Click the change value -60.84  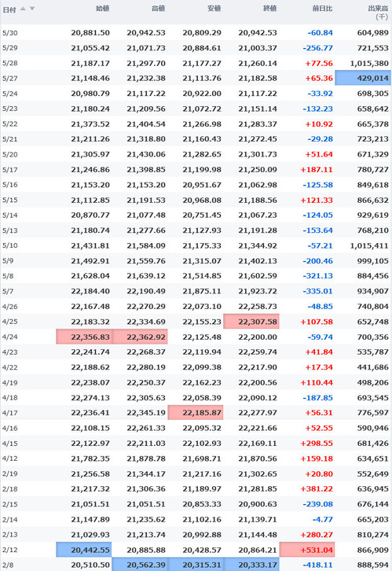coord(320,33)
